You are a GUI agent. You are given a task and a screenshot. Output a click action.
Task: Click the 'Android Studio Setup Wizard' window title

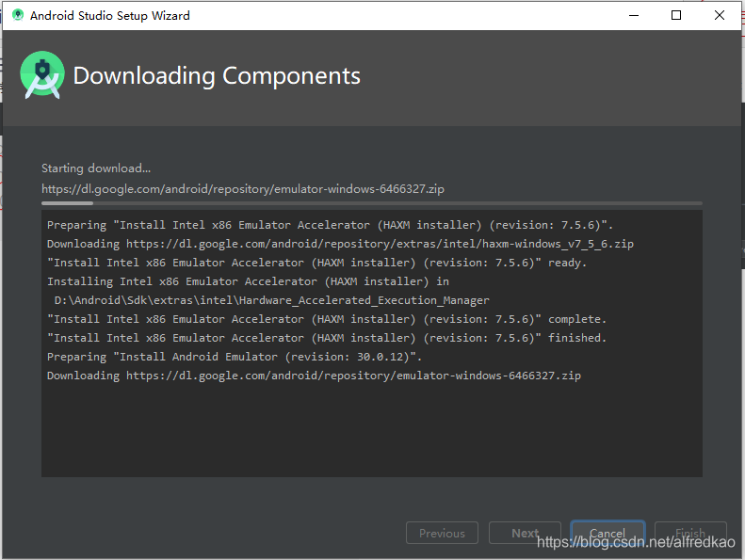coord(110,16)
